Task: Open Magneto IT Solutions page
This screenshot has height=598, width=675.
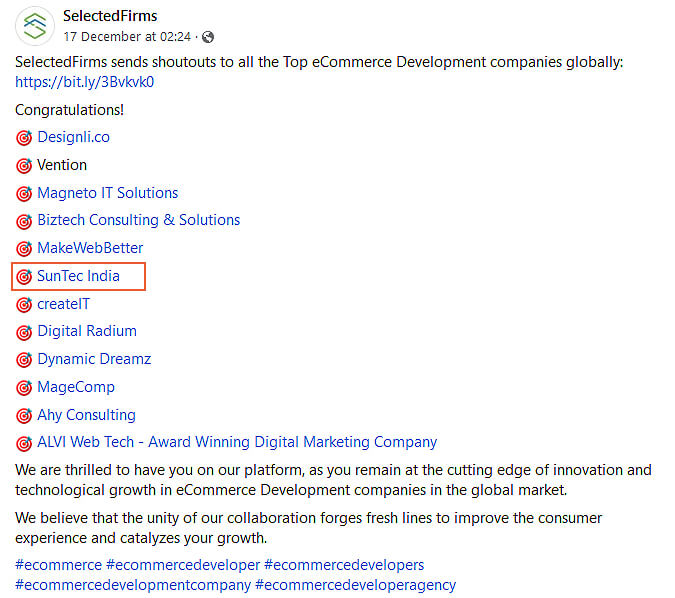Action: point(107,193)
